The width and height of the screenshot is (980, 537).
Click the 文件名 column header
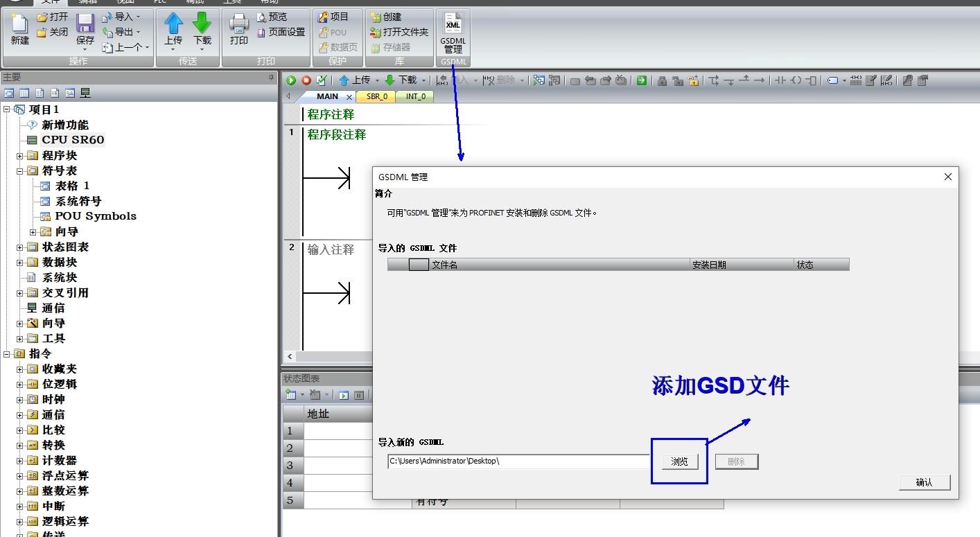tap(559, 264)
